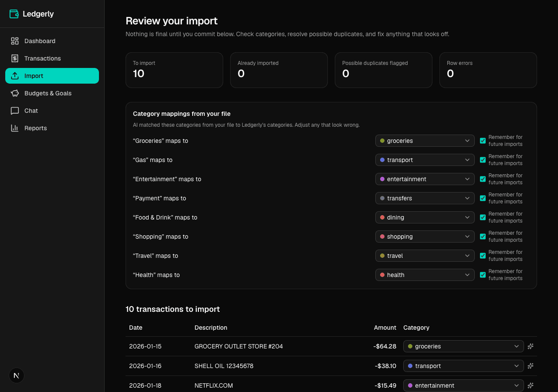Click the Ledgerly brand name

[38, 14]
